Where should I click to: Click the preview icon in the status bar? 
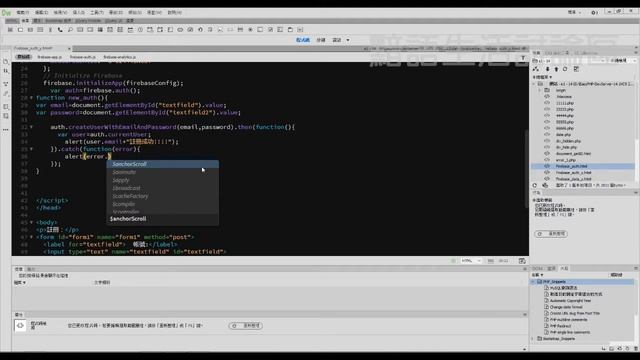tap(522, 260)
